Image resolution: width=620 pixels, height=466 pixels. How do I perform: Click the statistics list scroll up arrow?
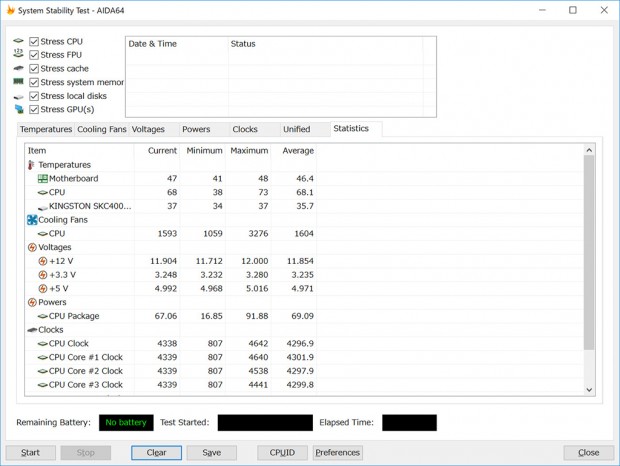pos(589,150)
